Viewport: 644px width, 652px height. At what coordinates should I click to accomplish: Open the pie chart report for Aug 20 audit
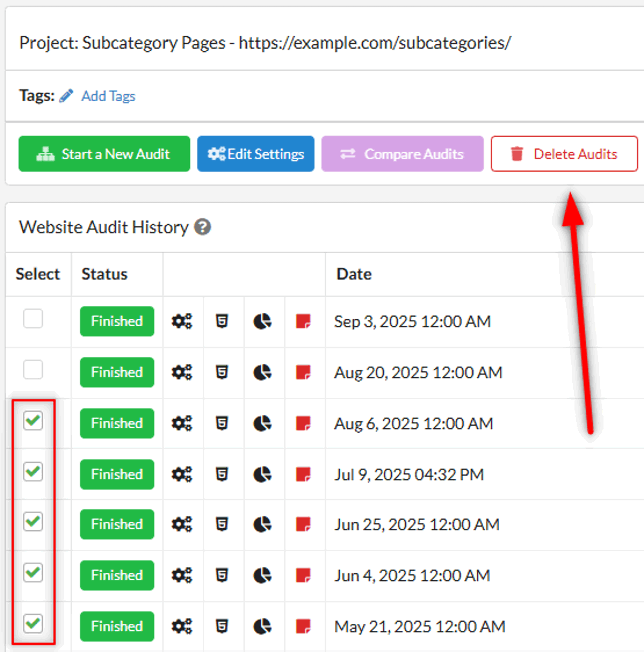pyautogui.click(x=262, y=372)
